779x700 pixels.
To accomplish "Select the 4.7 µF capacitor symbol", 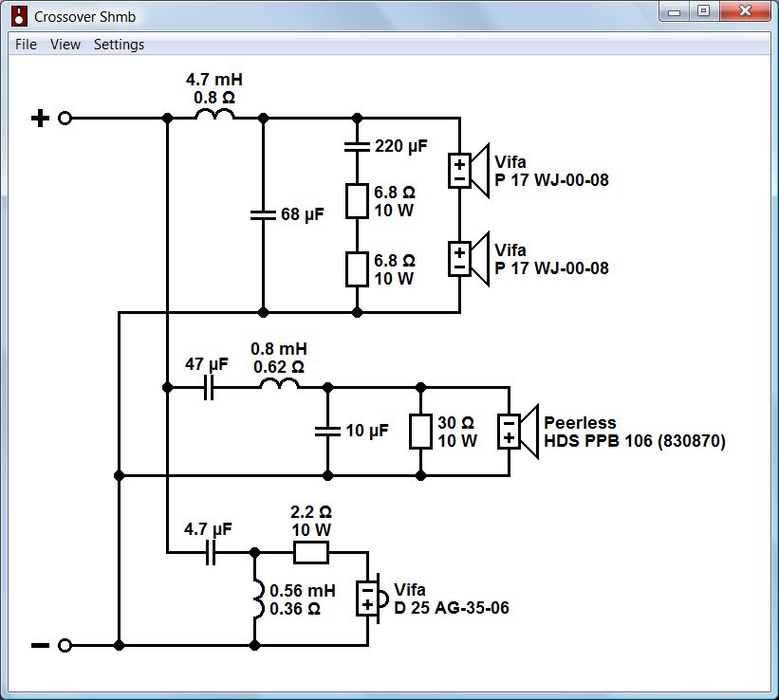I will click(x=211, y=552).
